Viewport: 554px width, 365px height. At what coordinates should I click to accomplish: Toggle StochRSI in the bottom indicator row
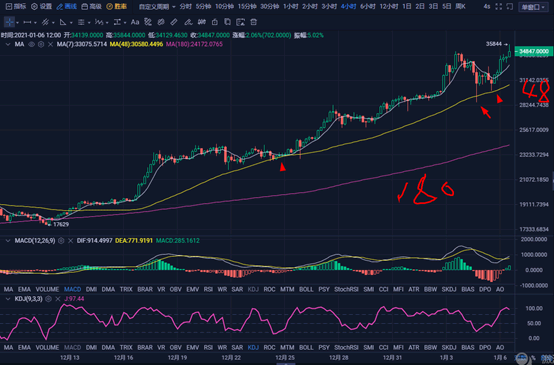click(x=346, y=348)
